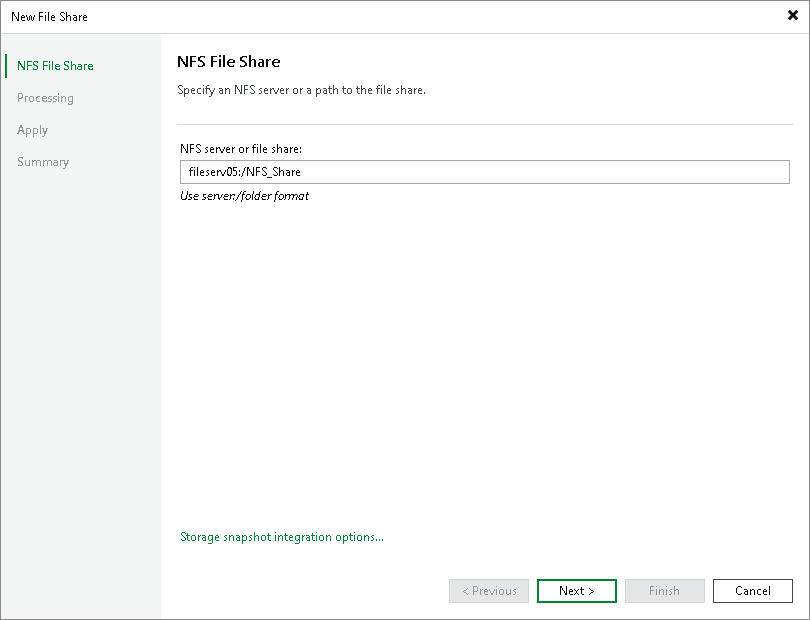
Task: Go to the Processing wizard step
Action: (x=45, y=98)
